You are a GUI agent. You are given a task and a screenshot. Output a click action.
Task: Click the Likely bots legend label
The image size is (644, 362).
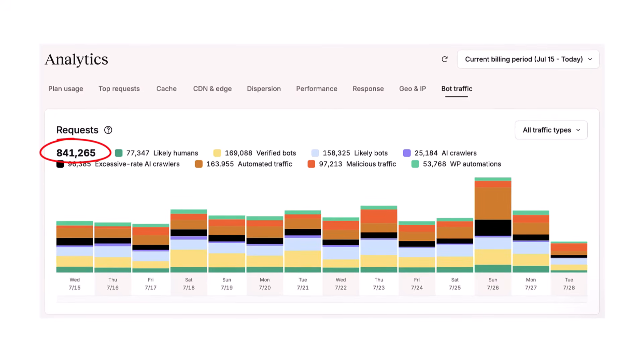(x=371, y=153)
